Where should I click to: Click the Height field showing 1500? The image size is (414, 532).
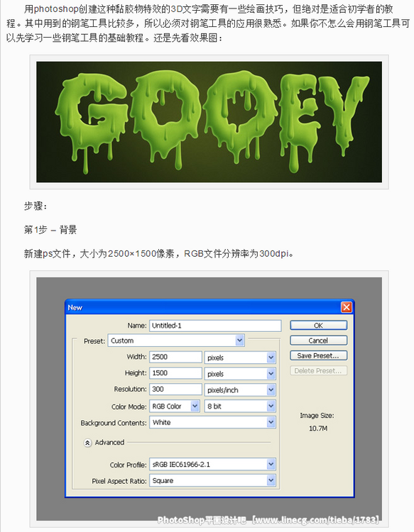click(175, 373)
